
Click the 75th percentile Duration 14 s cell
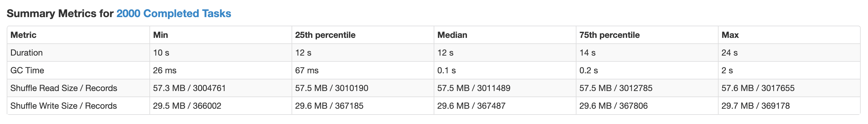point(587,53)
